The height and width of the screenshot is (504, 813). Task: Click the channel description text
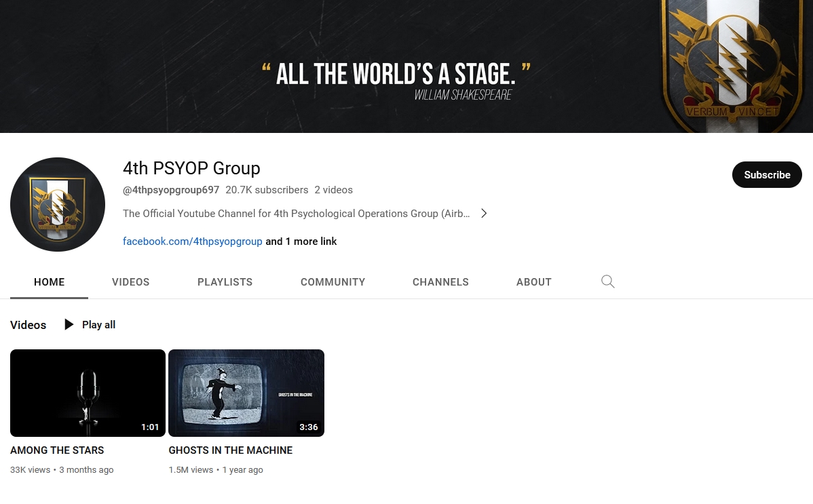click(x=296, y=213)
